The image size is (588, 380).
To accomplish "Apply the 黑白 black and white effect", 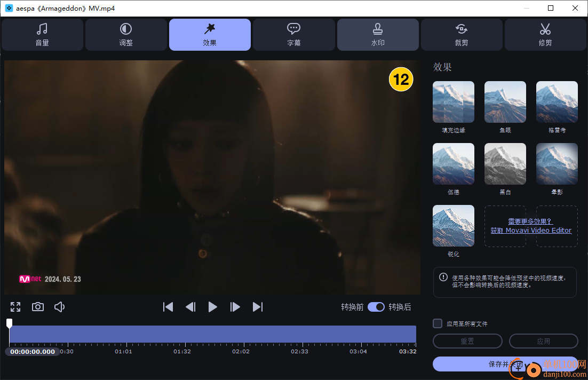I will [x=505, y=164].
